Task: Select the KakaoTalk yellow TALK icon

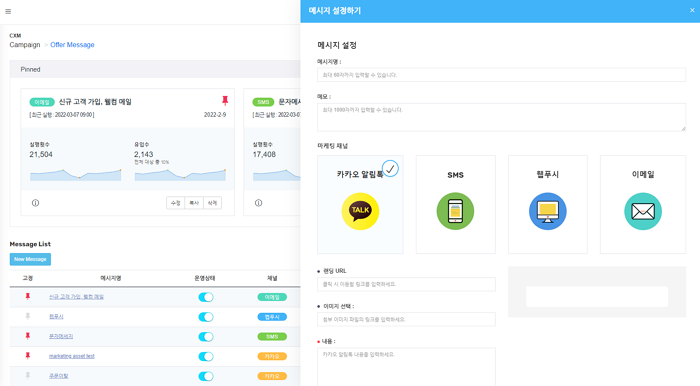Action: pos(360,211)
